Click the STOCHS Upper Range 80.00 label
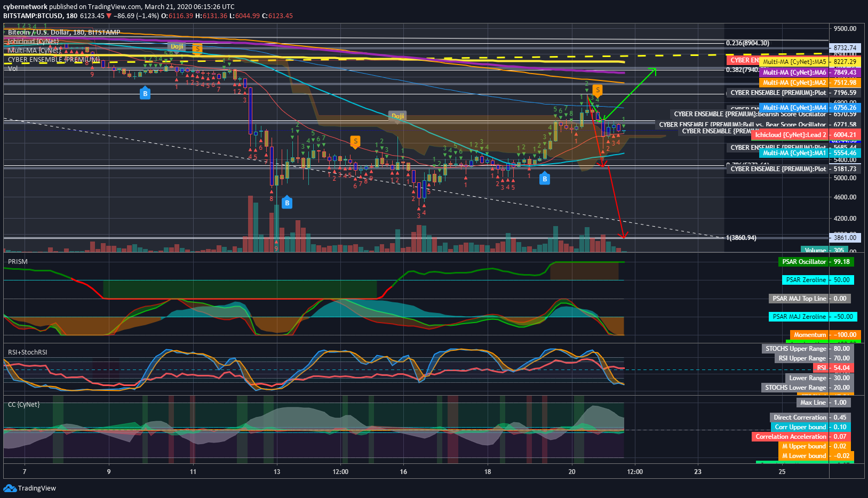The image size is (868, 498). [808, 349]
